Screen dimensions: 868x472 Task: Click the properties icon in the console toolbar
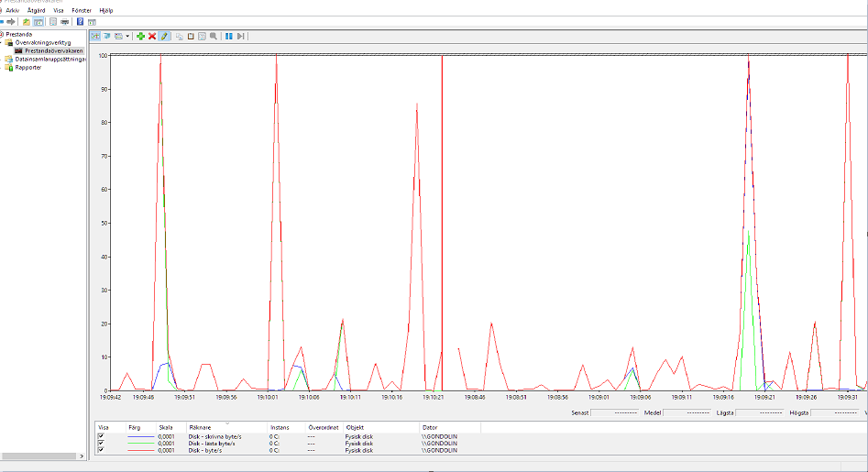pyautogui.click(x=53, y=22)
